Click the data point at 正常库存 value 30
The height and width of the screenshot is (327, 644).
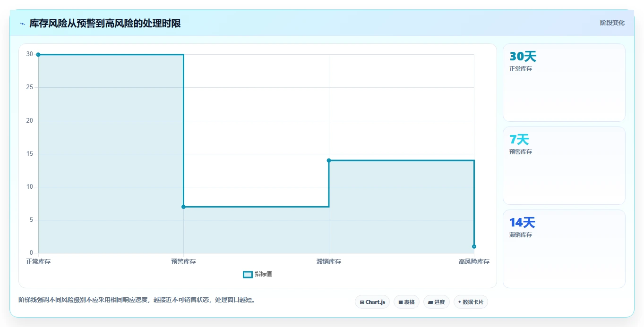[38, 55]
